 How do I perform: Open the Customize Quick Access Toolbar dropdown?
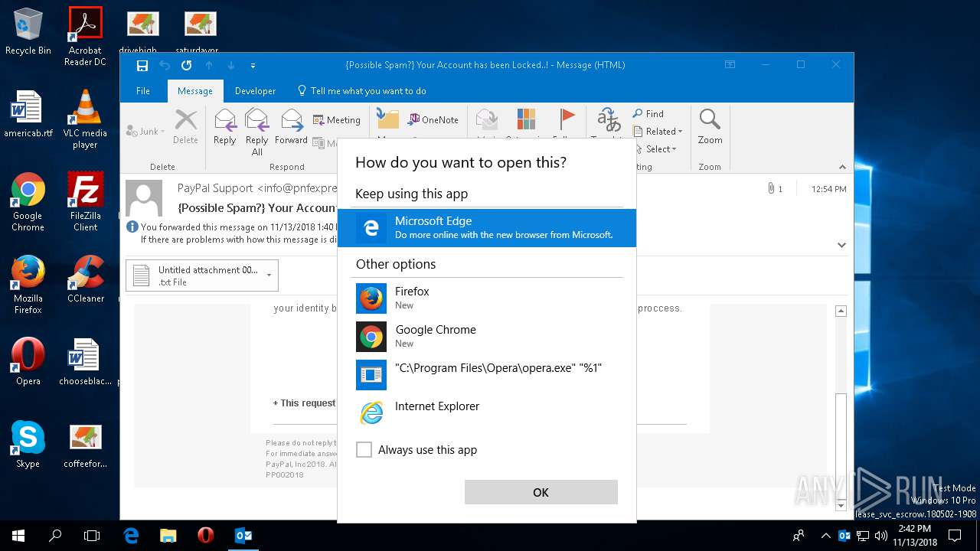point(253,66)
